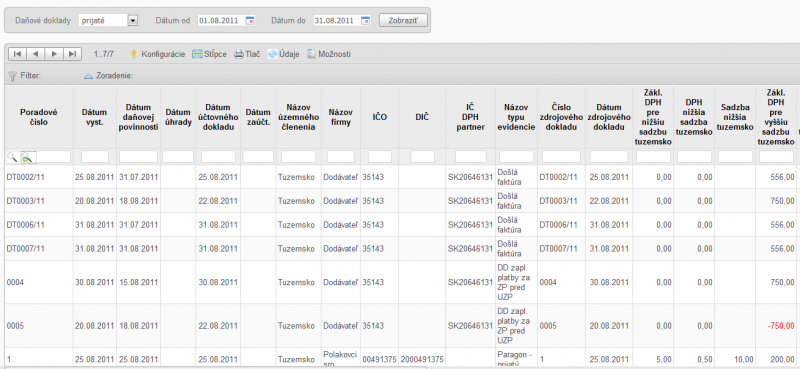Expand the Zoradenie sorting section

click(108, 76)
